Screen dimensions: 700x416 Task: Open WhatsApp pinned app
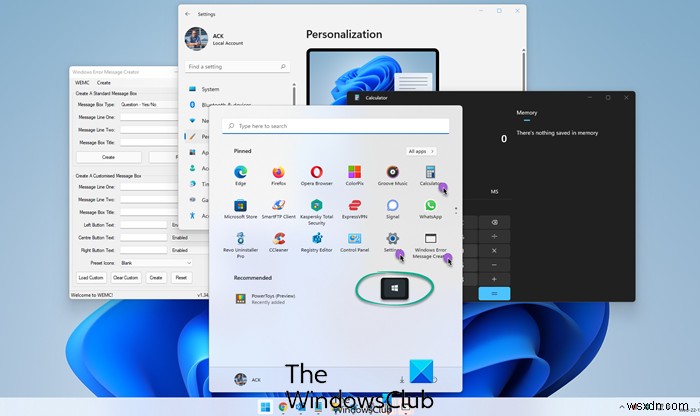(430, 208)
